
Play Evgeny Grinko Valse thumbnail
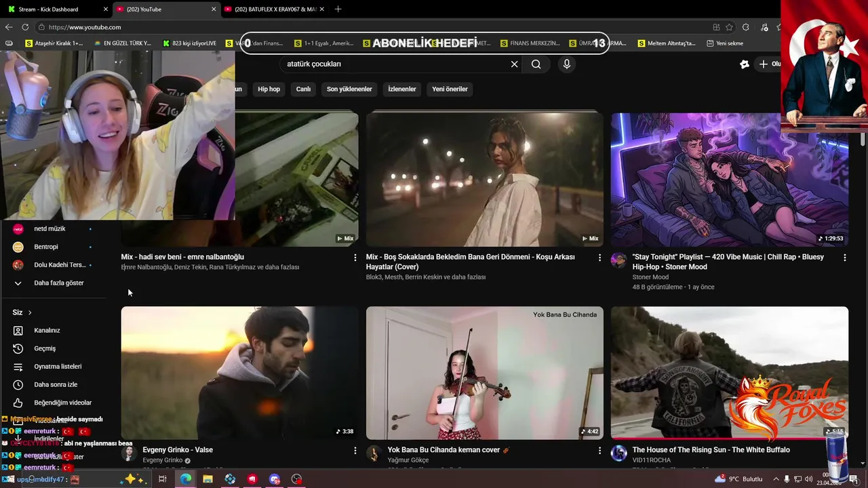(239, 373)
